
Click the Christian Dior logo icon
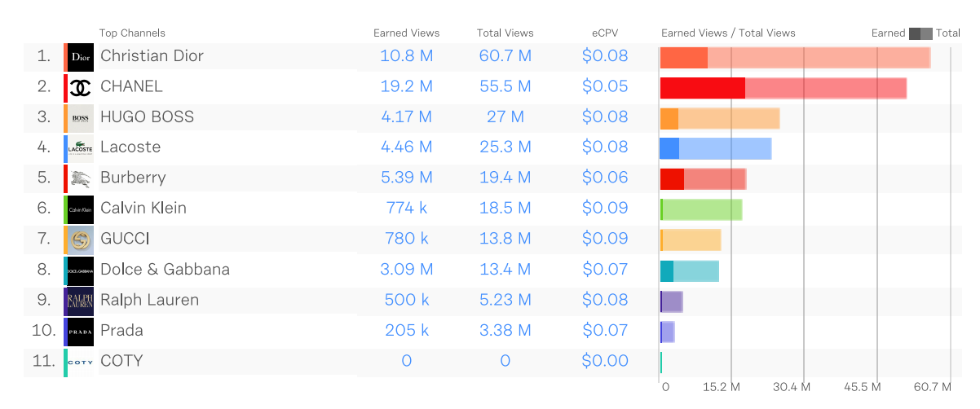(80, 57)
